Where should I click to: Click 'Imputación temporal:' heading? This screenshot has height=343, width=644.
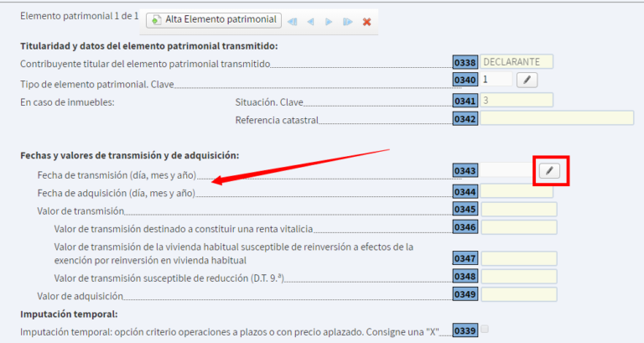[69, 314]
